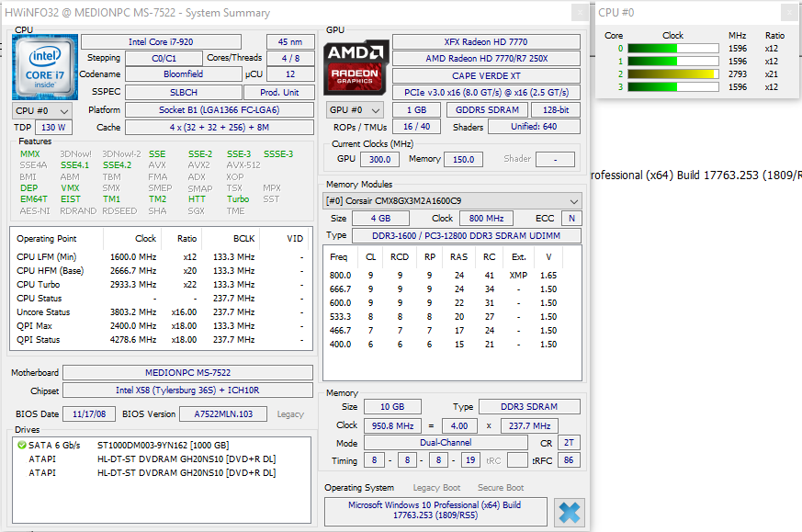
Task: Click the Stepping C0/C1 field
Action: 164,58
